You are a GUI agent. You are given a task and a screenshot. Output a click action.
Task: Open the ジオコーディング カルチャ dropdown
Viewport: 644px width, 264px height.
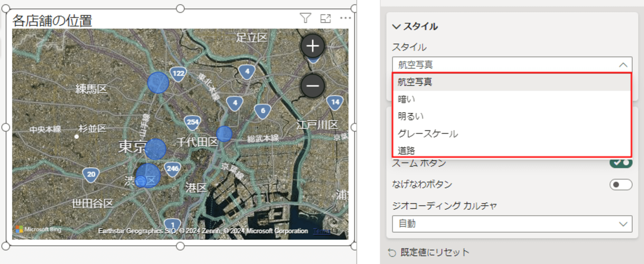512,224
